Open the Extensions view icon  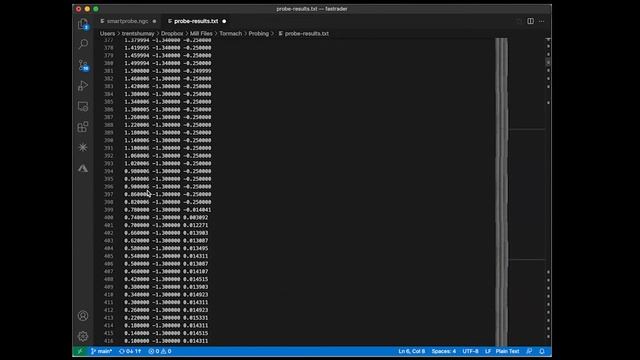tap(83, 127)
